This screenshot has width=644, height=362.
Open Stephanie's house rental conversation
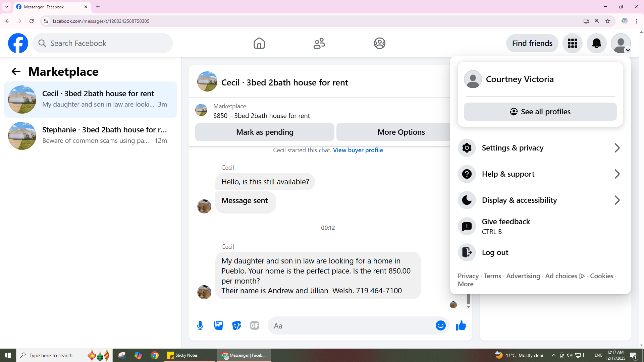pyautogui.click(x=91, y=136)
